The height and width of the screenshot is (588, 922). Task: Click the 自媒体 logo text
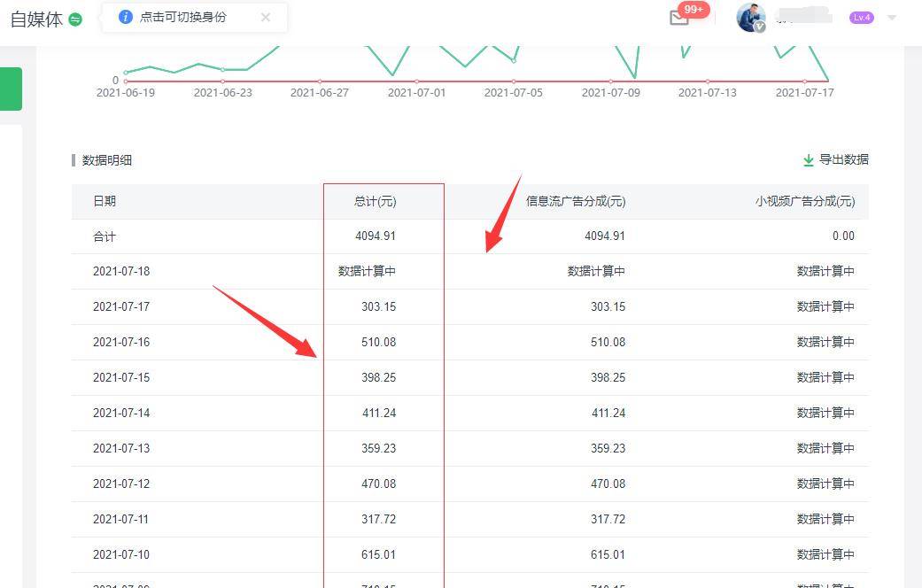[36, 19]
